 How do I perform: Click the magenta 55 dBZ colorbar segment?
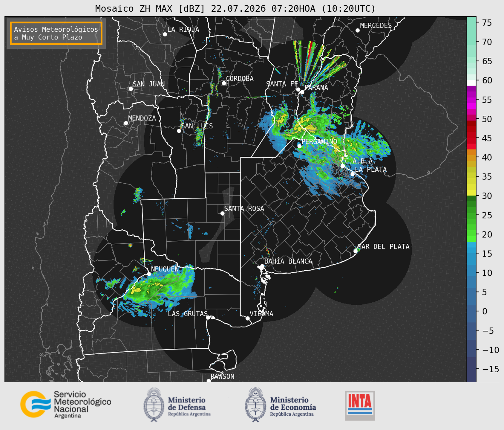pyautogui.click(x=471, y=100)
